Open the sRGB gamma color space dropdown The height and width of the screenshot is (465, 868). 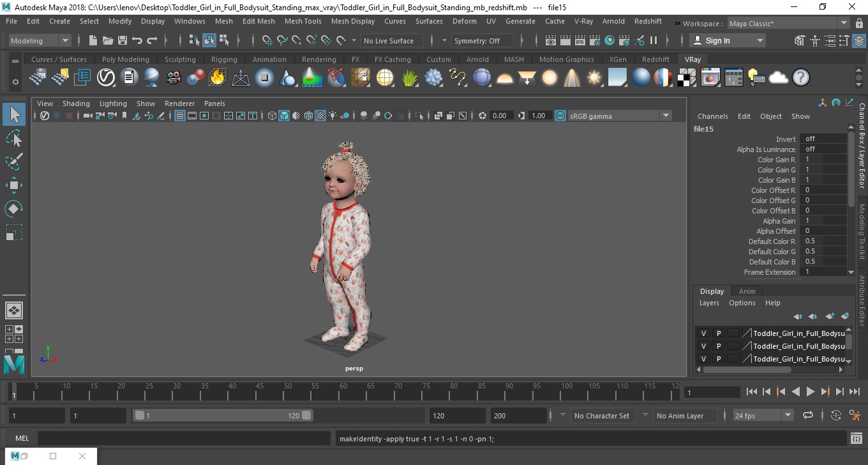click(x=619, y=116)
